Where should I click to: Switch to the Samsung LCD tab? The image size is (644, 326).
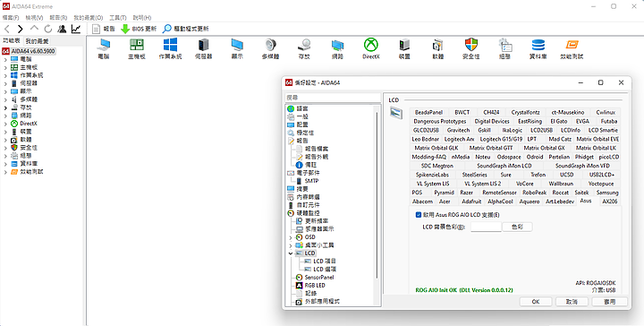607,193
